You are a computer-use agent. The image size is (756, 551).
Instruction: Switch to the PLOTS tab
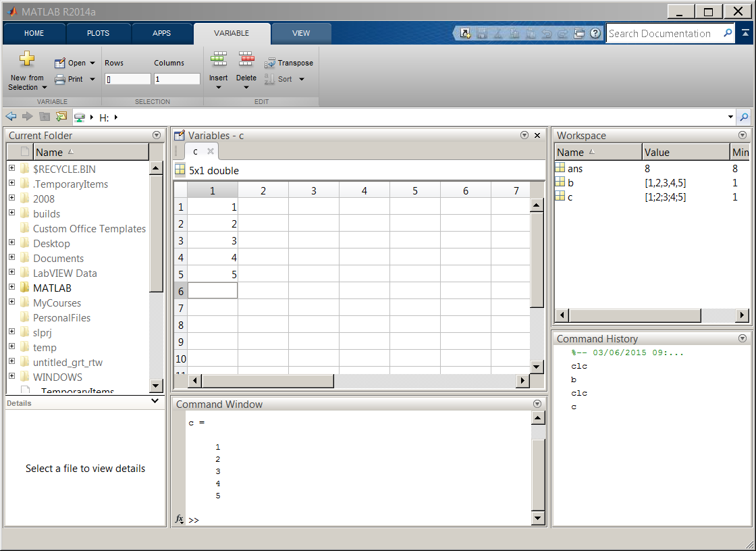pos(99,33)
